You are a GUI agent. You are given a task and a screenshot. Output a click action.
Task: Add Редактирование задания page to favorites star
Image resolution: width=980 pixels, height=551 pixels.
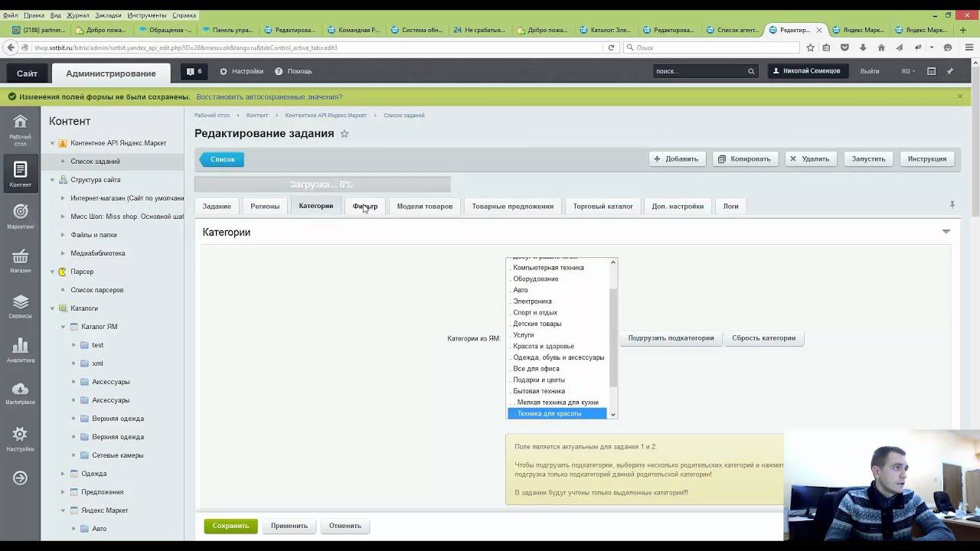coord(345,134)
